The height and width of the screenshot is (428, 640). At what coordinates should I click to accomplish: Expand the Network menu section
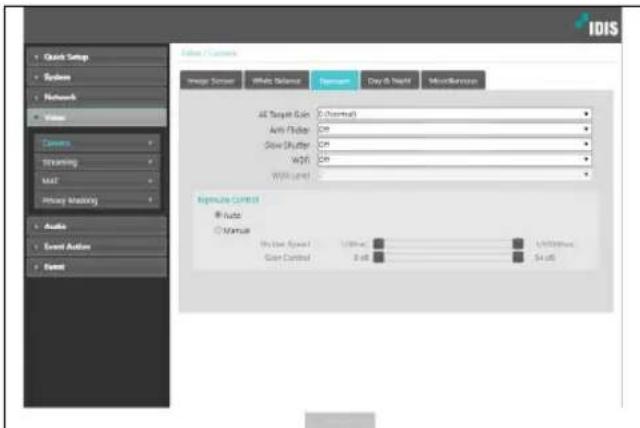pyautogui.click(x=97, y=97)
